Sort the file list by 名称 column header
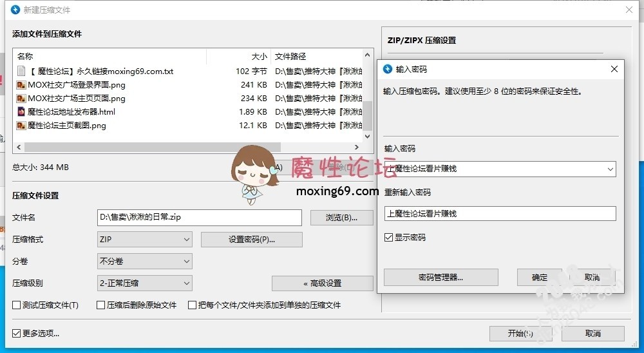 click(x=109, y=56)
